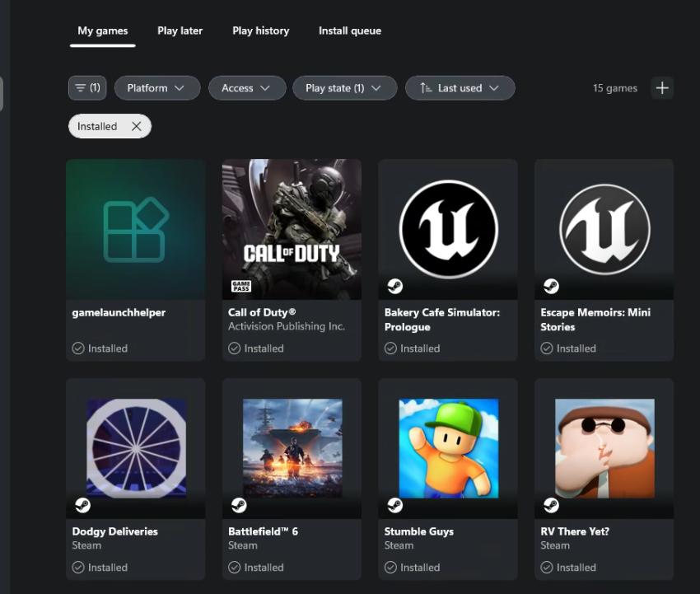Click the gamelaunchhelper title
Image resolution: width=700 pixels, height=594 pixels.
click(119, 312)
